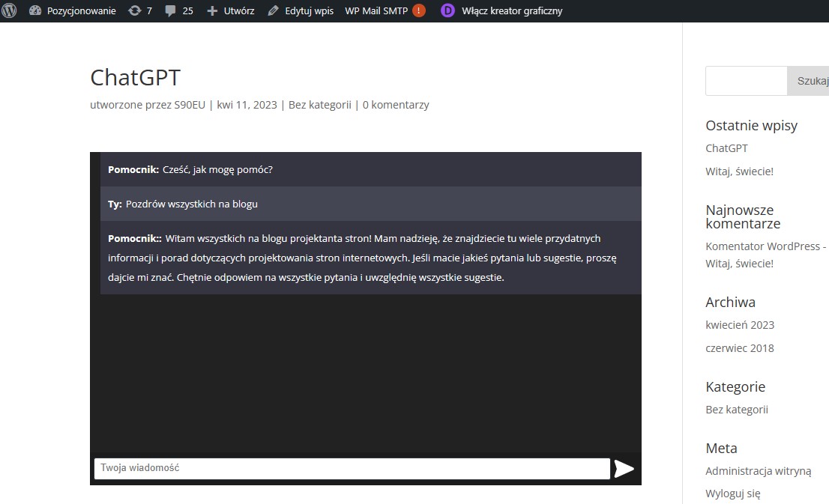
Task: Open the Bez kategorii link under title
Action: [320, 105]
